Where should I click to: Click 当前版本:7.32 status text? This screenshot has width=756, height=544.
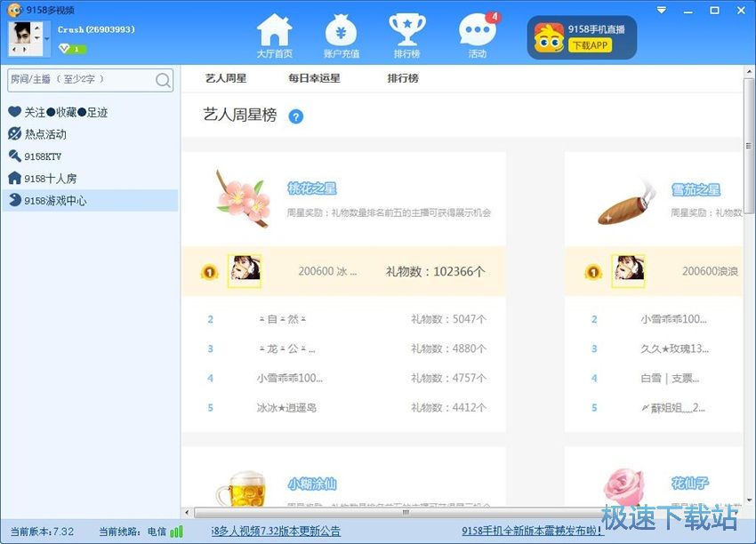pyautogui.click(x=43, y=532)
